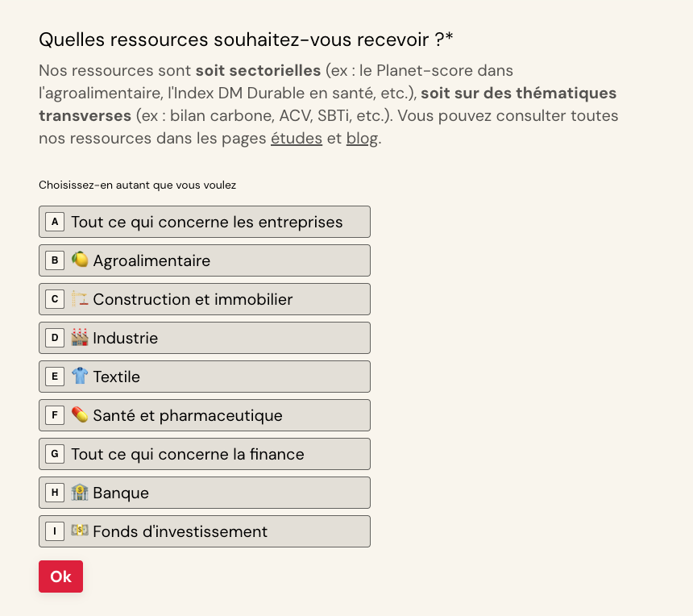Select 'Tout ce qui concerne les entreprises'
693x616 pixels.
[205, 222]
